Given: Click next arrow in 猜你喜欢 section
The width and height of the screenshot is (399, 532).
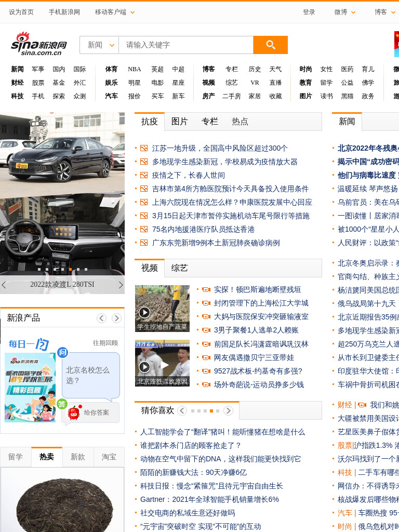Looking at the screenshot, I should coord(229,410).
